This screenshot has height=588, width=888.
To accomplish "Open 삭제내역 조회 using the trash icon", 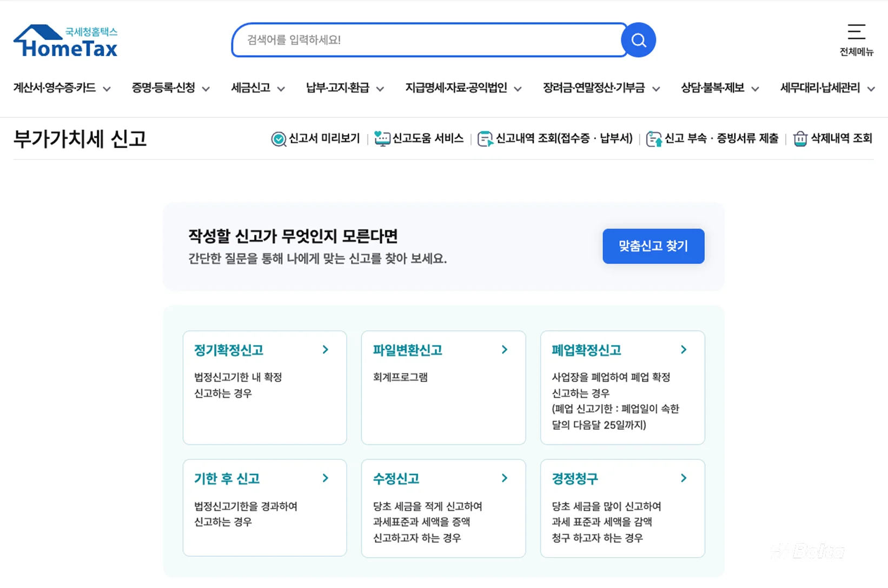I will pyautogui.click(x=800, y=139).
